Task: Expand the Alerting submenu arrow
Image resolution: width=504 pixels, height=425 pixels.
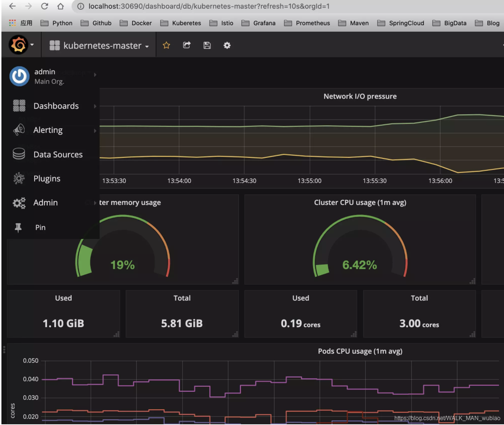Action: tap(95, 131)
